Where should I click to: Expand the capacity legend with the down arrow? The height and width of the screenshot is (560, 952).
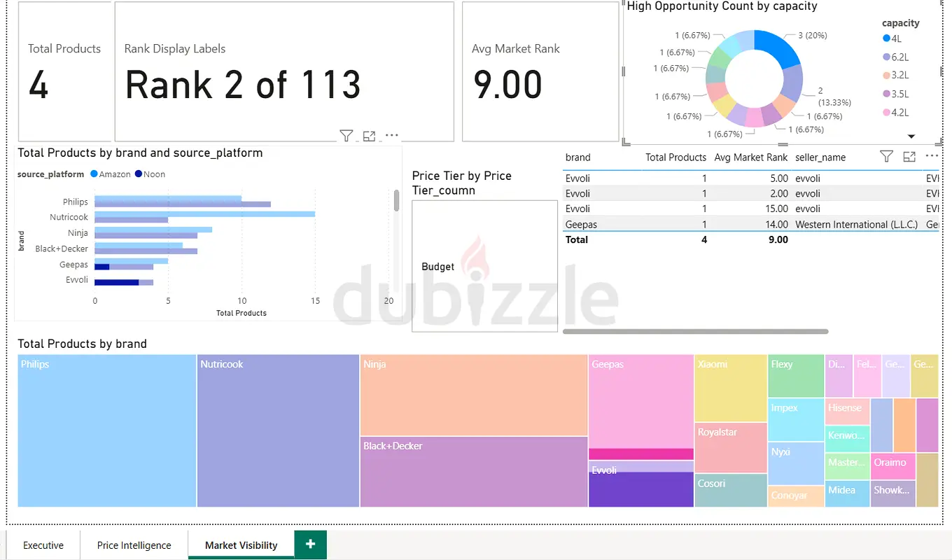click(911, 136)
